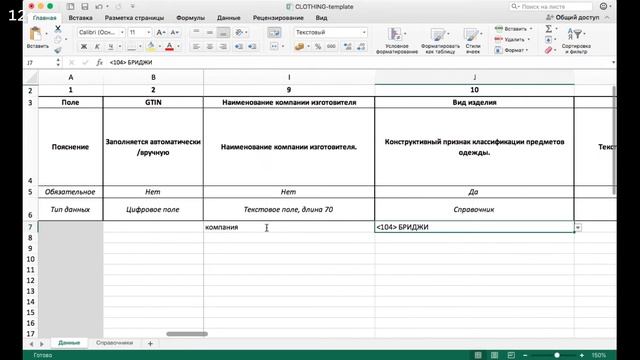Viewport: 640px width, 360px height.
Task: Click Формат cells button in ribbon
Action: (511, 50)
